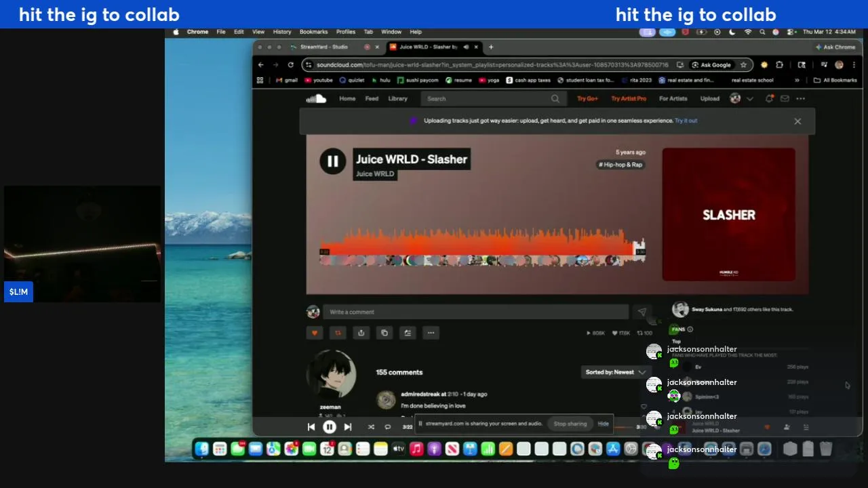Viewport: 868px width, 488px height.
Task: Open the zeeman uploader avatar
Action: (331, 375)
